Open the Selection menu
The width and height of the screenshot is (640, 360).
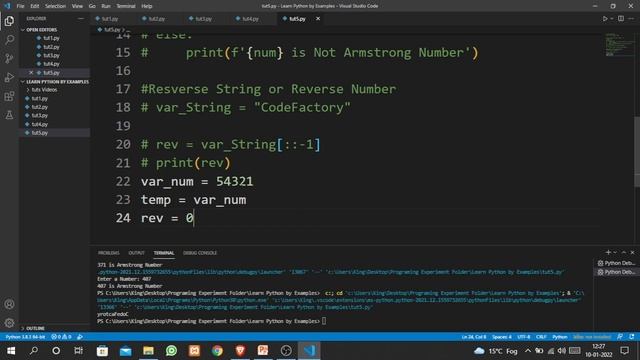(x=56, y=6)
